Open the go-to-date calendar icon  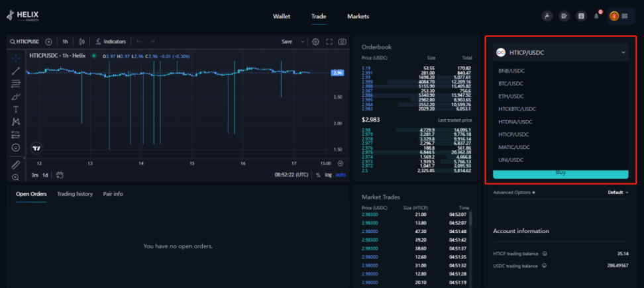(60, 175)
